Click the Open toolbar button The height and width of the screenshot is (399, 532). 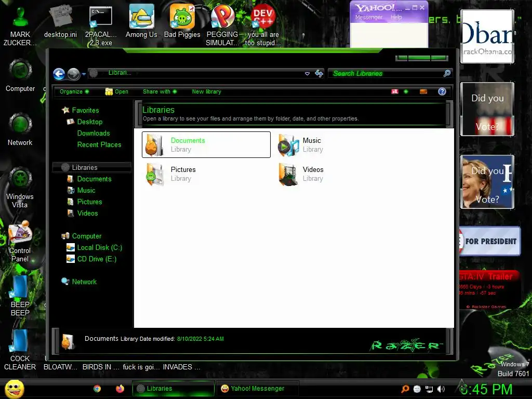tap(117, 91)
